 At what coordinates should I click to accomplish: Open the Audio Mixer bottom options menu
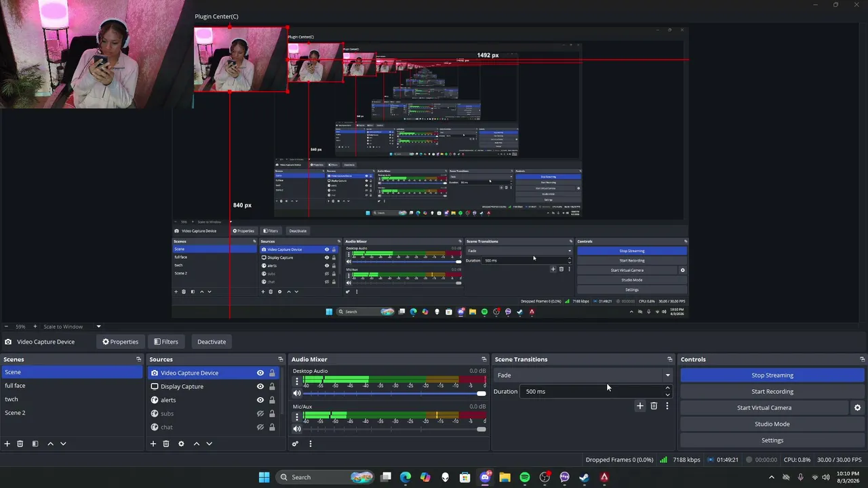(311, 444)
